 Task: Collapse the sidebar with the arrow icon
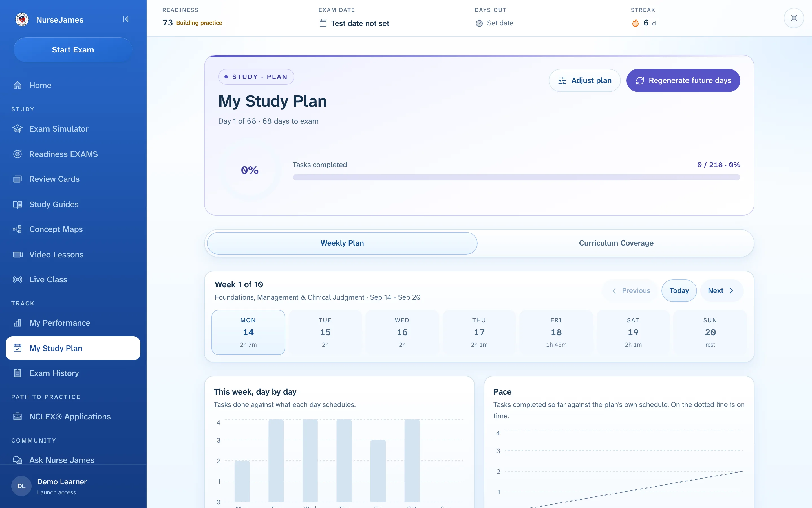tap(126, 19)
